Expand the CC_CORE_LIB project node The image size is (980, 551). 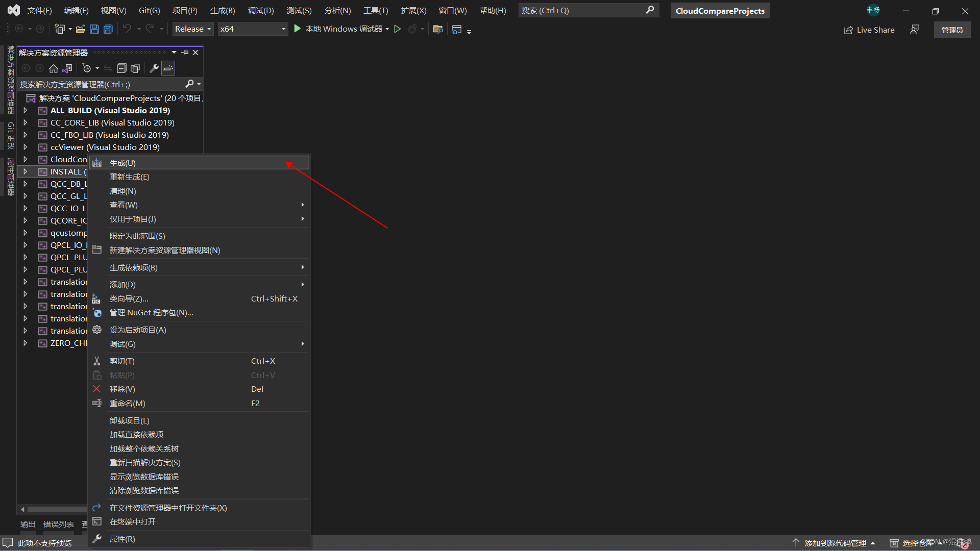(25, 122)
